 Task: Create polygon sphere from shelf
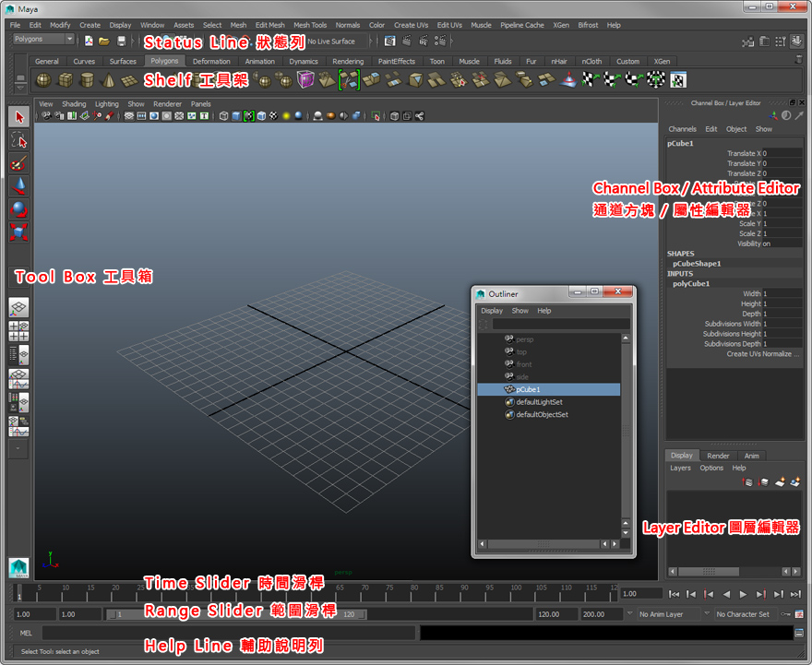click(x=43, y=80)
